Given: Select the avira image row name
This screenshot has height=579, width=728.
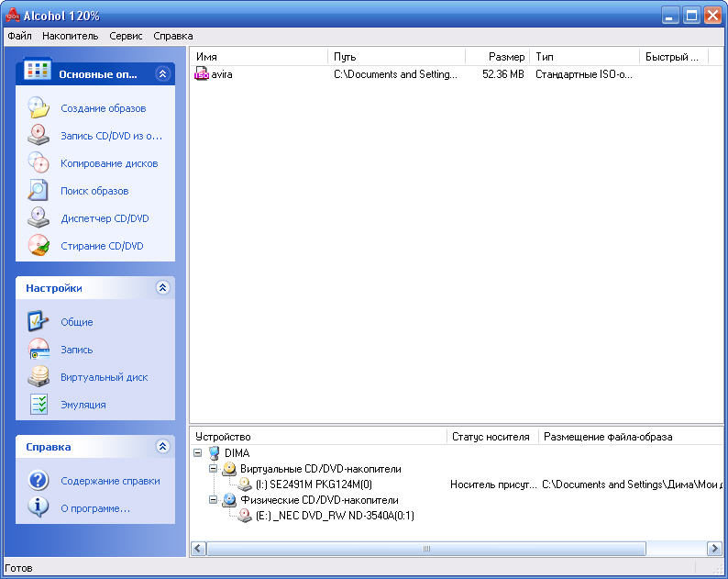Looking at the screenshot, I should (222, 74).
